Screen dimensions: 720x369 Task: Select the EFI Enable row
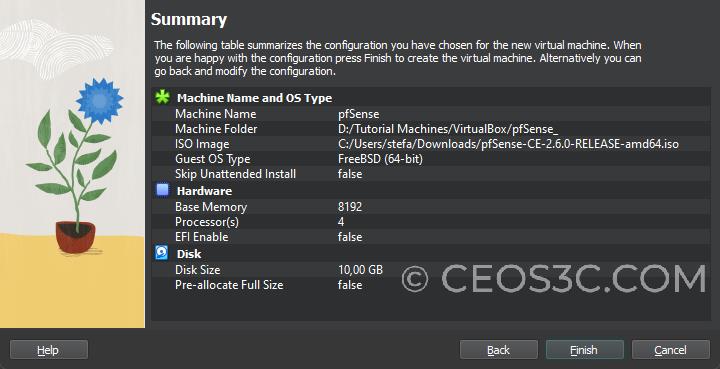431,237
